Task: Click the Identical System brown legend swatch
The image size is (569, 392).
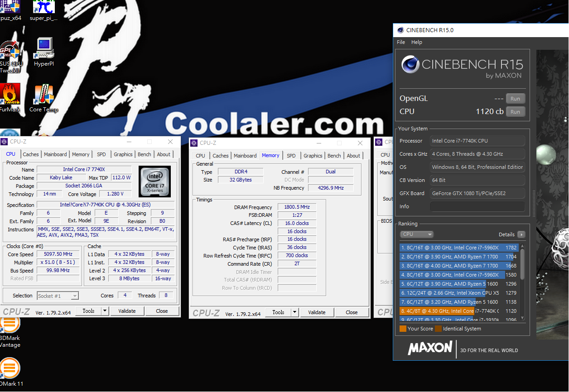Action: tap(438, 329)
